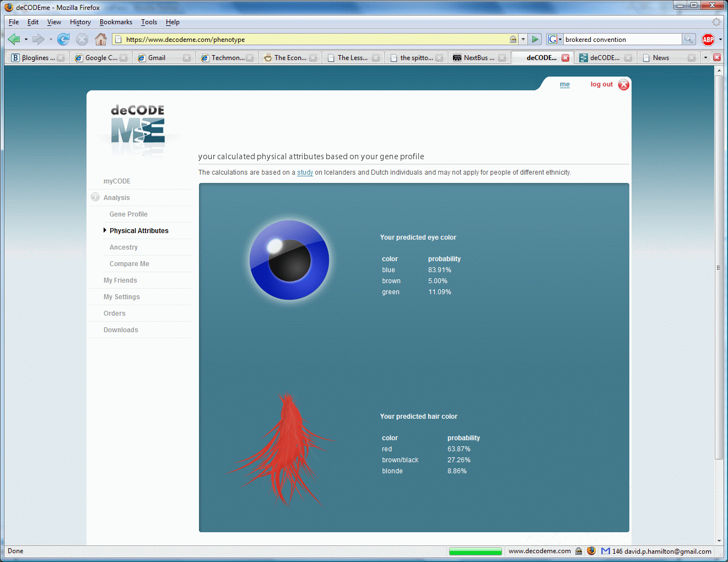Open the Edit menu
The image size is (728, 562).
(x=33, y=22)
